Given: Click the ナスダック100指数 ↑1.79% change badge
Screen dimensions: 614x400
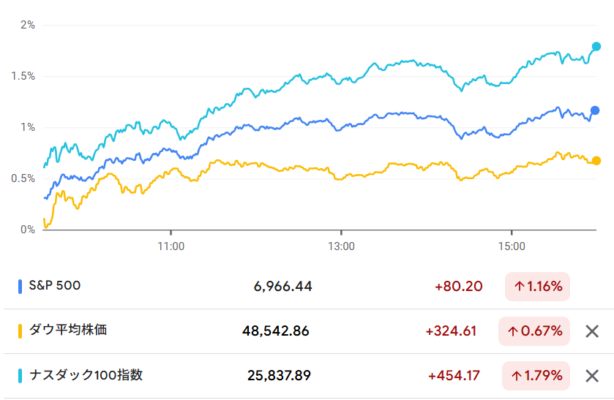Looking at the screenshot, I should coord(537,376).
